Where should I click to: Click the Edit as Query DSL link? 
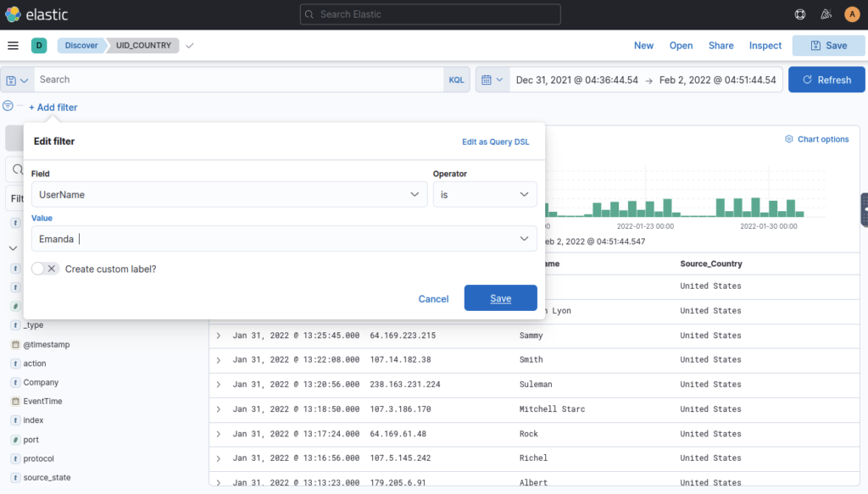point(495,142)
